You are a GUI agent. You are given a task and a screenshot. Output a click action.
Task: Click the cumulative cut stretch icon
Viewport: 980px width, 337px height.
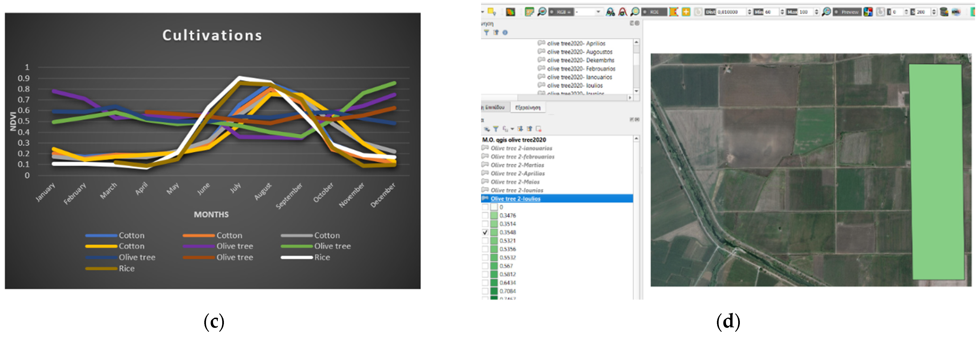[610, 12]
